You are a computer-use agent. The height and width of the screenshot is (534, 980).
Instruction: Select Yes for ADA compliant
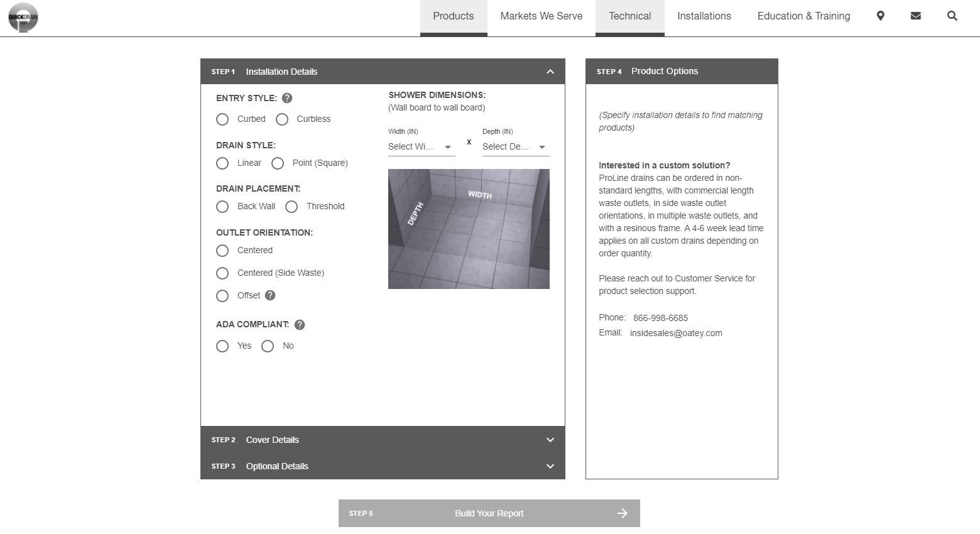pyautogui.click(x=222, y=346)
